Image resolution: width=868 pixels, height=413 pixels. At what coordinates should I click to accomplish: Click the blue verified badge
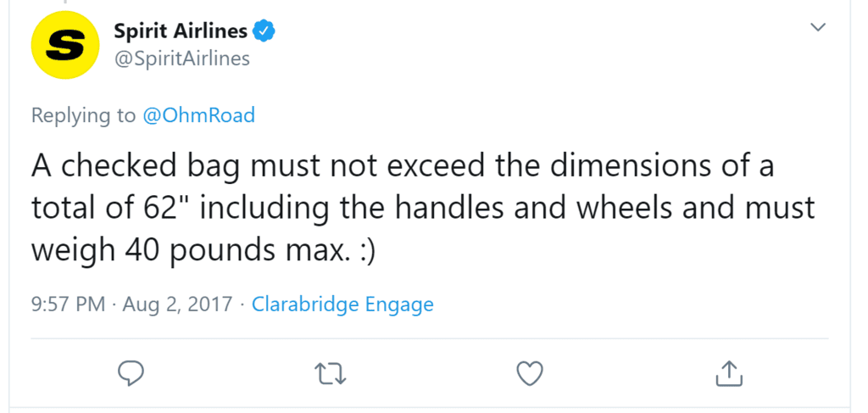click(264, 31)
